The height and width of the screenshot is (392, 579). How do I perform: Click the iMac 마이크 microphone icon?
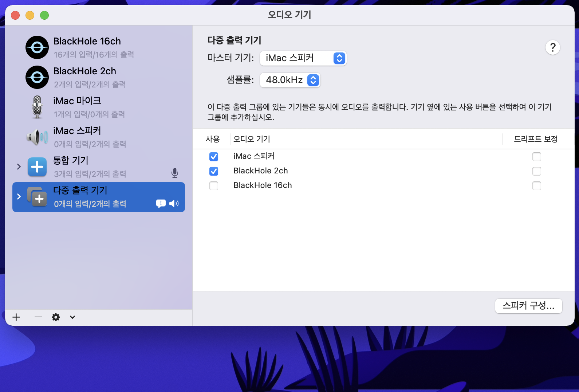[37, 107]
